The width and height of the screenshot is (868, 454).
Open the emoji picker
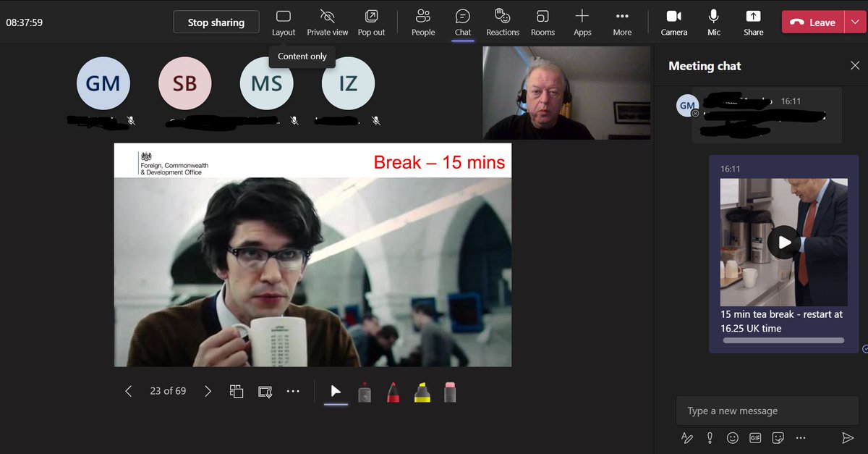(x=733, y=438)
